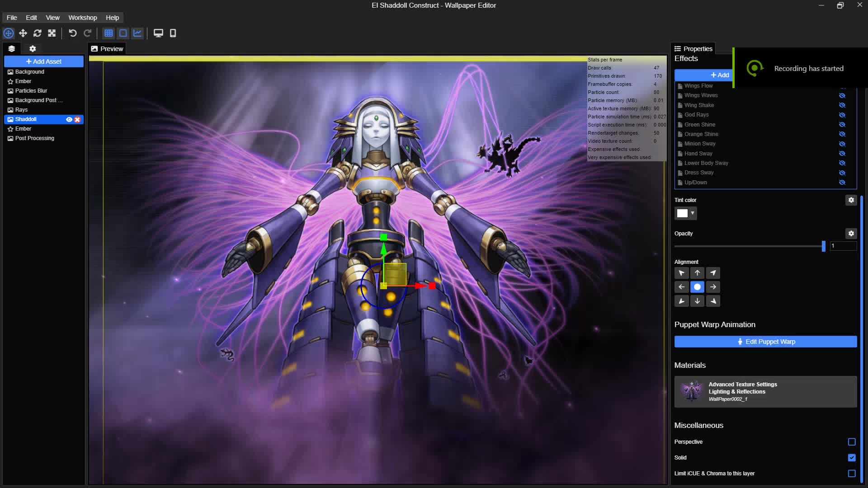Click the Edit Puppet Warp button
This screenshot has width=868, height=488.
click(765, 342)
